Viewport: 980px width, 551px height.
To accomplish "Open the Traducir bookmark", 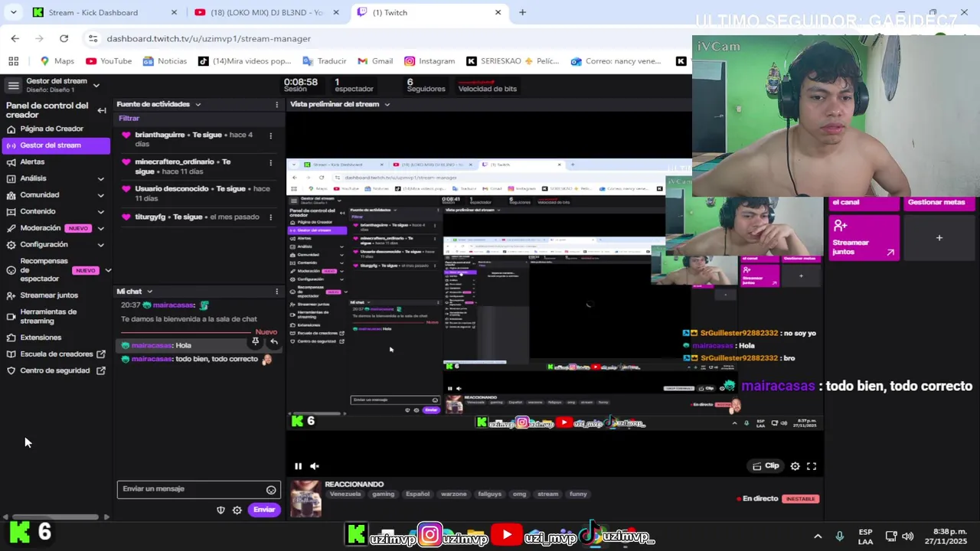I will 325,61.
